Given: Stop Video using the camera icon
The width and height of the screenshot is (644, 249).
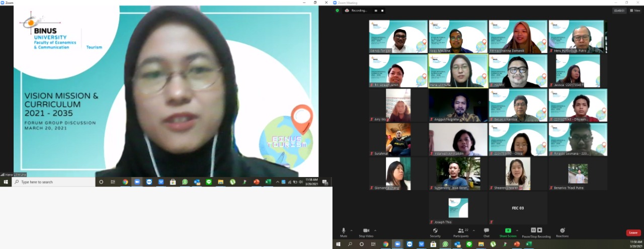Looking at the screenshot, I should pos(366,231).
